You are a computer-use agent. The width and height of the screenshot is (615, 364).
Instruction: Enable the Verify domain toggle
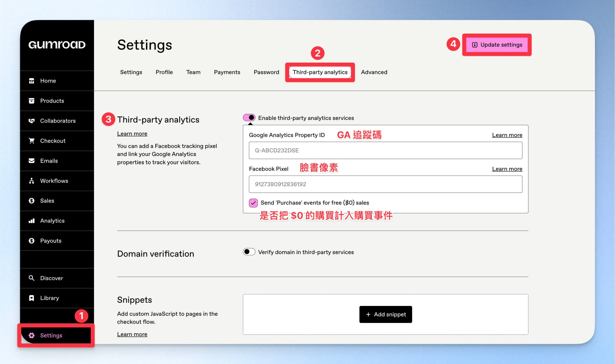(x=249, y=252)
